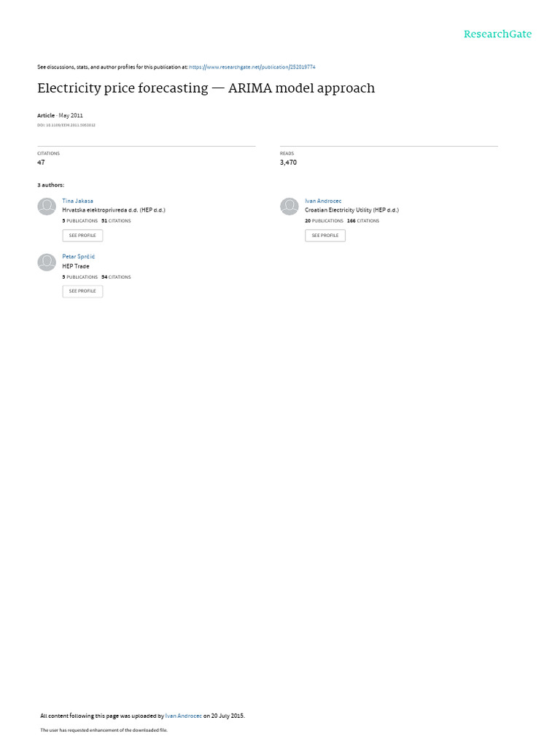Viewport: 560px width, 747px height.
Task: Open Ivan Androcec's author name link
Action: [x=323, y=201]
